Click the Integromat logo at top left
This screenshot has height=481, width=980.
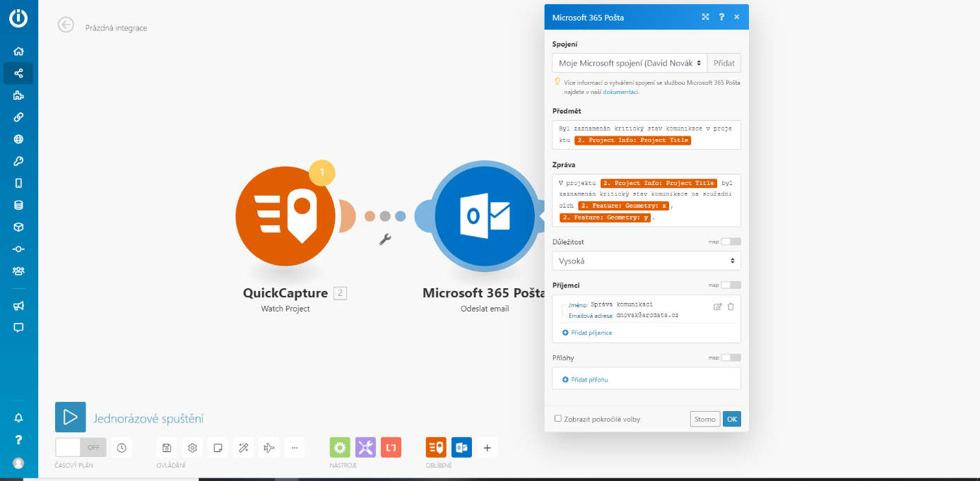[18, 18]
